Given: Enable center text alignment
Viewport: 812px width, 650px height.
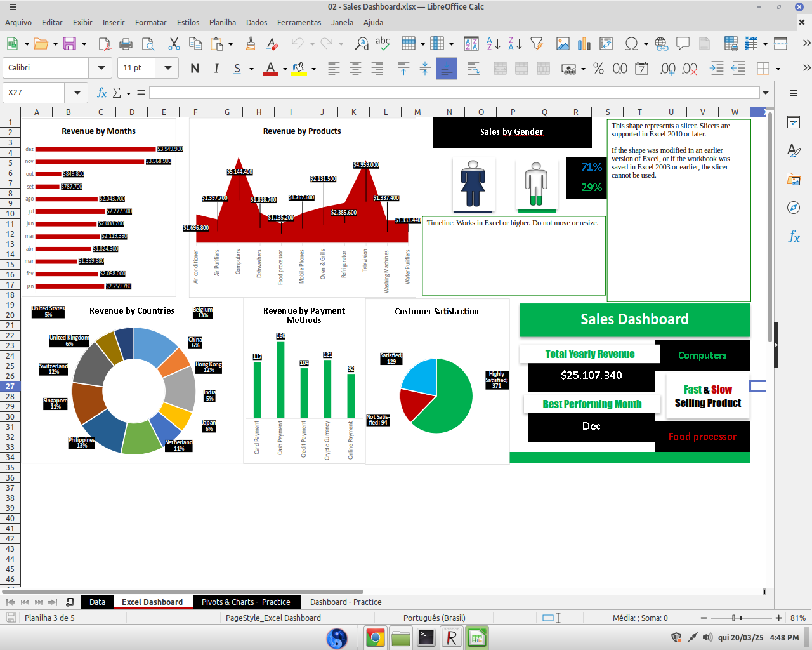Looking at the screenshot, I should tap(356, 68).
